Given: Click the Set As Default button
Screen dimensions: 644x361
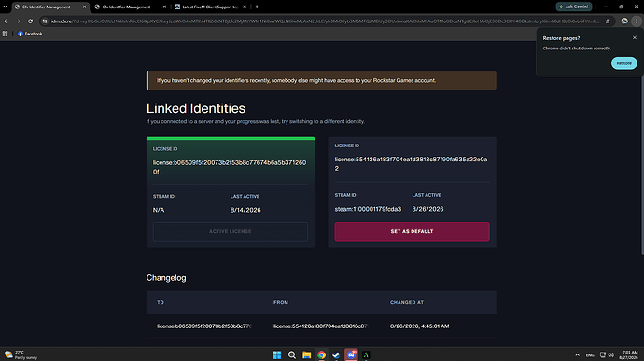Looking at the screenshot, I should (x=412, y=231).
